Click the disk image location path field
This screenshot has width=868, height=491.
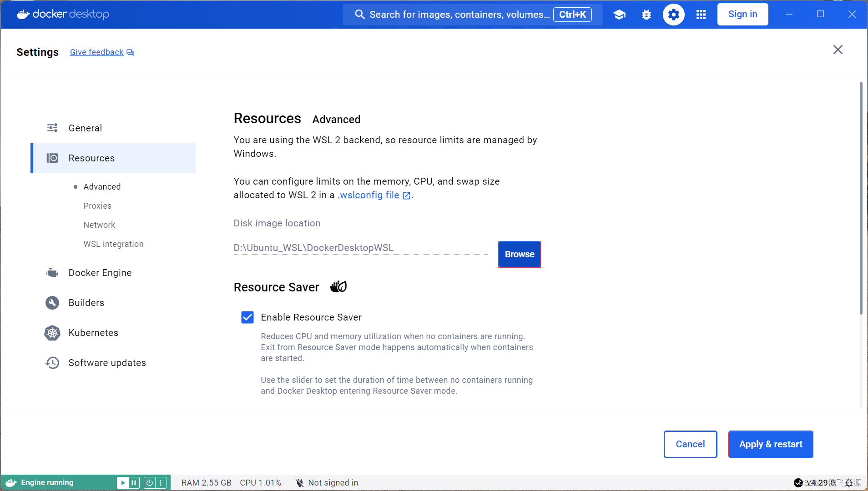coord(360,248)
